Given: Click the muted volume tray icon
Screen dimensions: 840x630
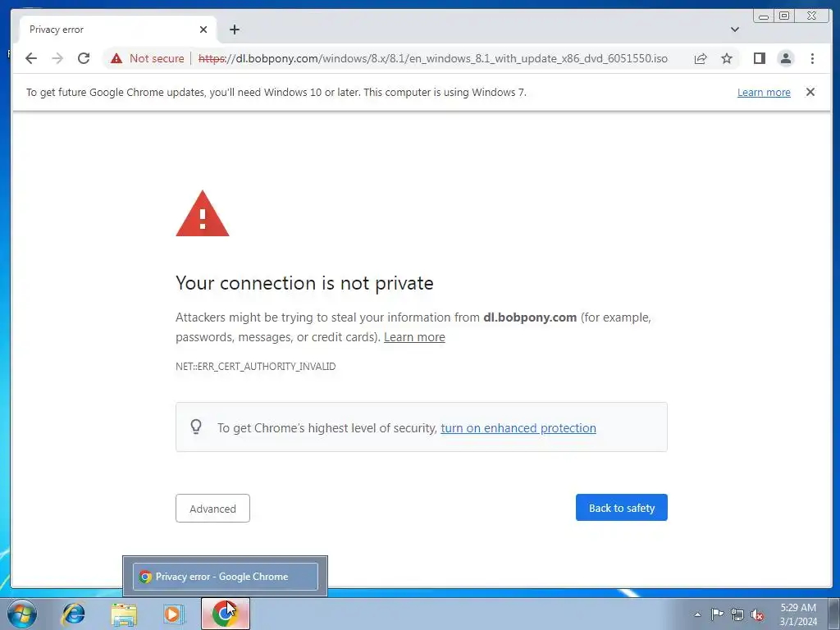Looking at the screenshot, I should coord(757,614).
